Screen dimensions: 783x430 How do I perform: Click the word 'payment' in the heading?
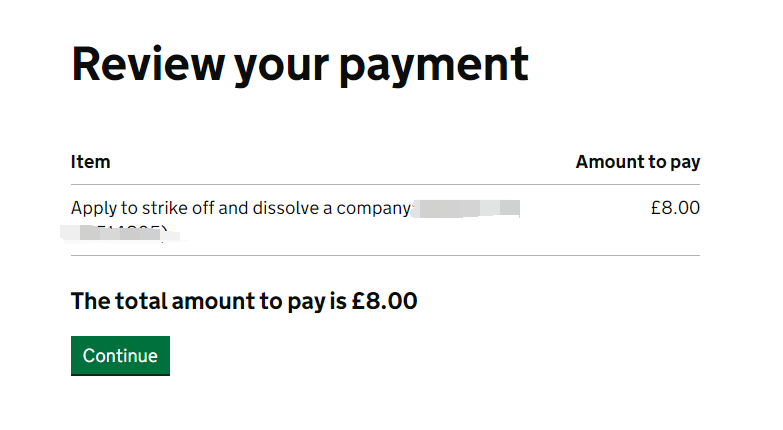click(432, 64)
